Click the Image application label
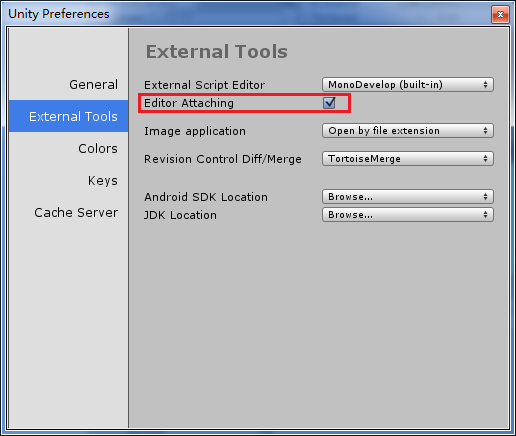 [x=195, y=131]
